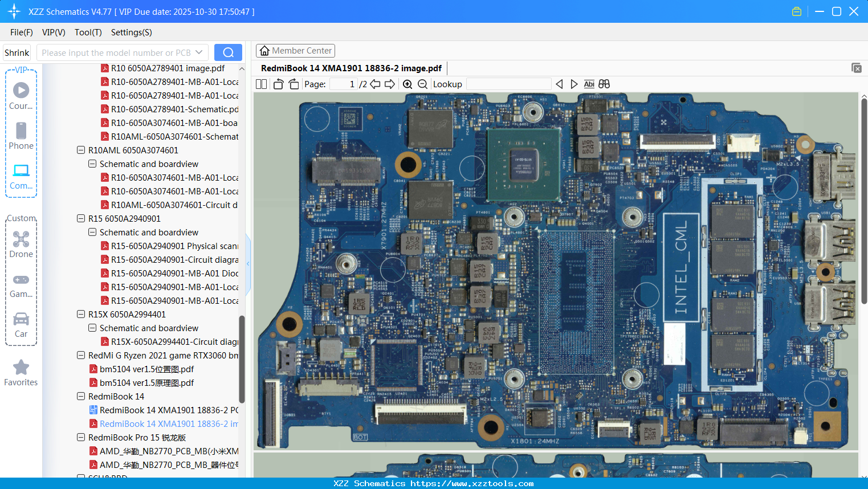868x489 pixels.
Task: Click the PDF viewer vertical scrollbar thumb
Action: [x=864, y=201]
